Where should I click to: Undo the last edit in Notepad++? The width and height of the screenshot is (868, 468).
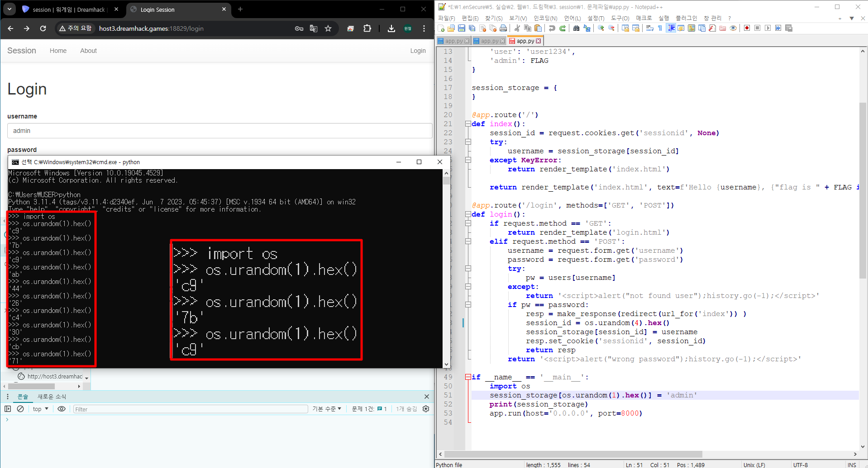tap(552, 28)
